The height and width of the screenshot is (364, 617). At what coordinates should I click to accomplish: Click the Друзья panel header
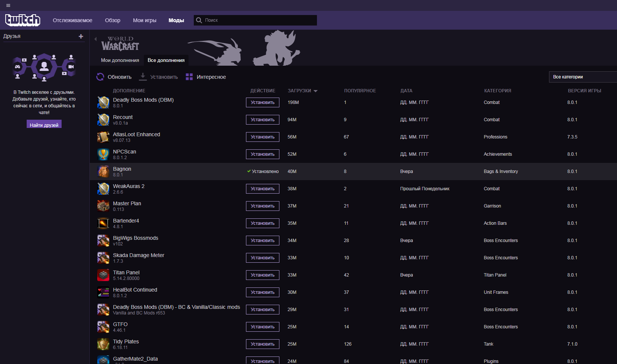(x=12, y=36)
